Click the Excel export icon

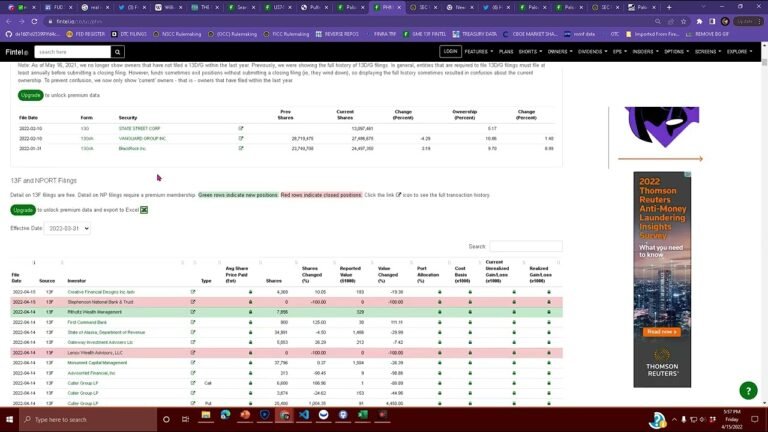(x=144, y=210)
